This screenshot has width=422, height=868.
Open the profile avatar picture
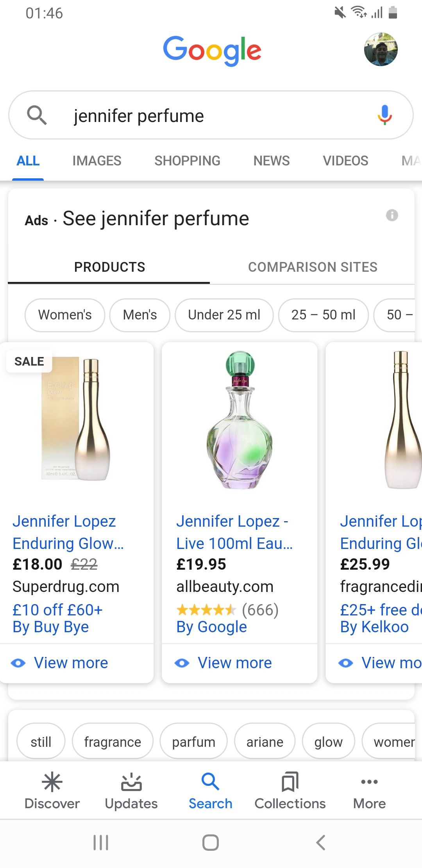381,49
